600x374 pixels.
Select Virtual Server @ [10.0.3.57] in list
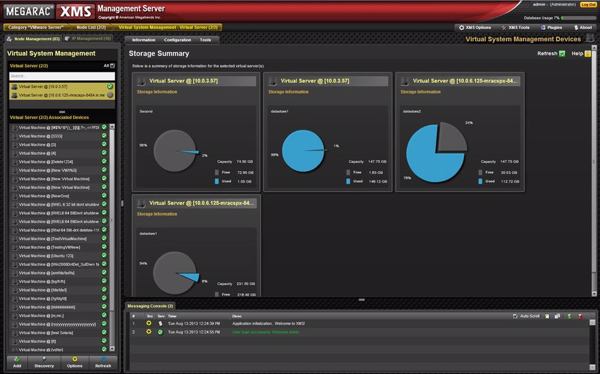(62, 87)
